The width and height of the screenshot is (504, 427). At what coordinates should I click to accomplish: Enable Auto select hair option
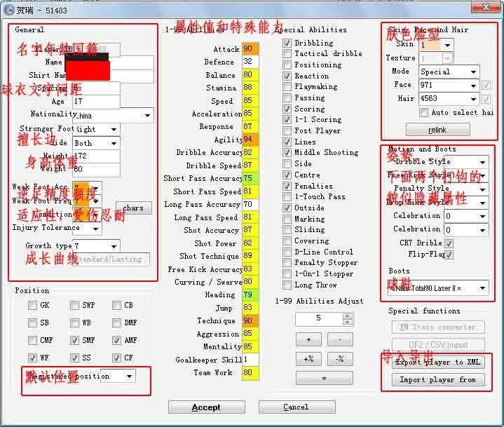pyautogui.click(x=424, y=113)
